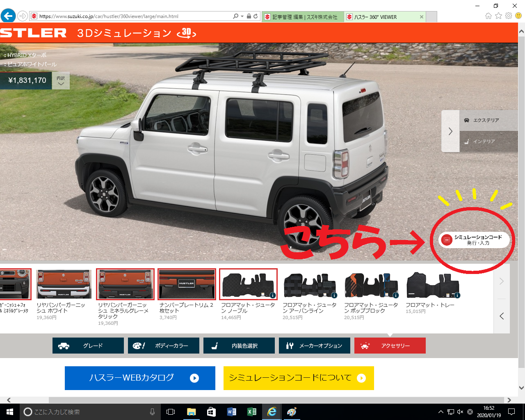Screen dimensions: 525x420
Task: Close the ハスラー 360° VIEWER tab
Action: 421,17
